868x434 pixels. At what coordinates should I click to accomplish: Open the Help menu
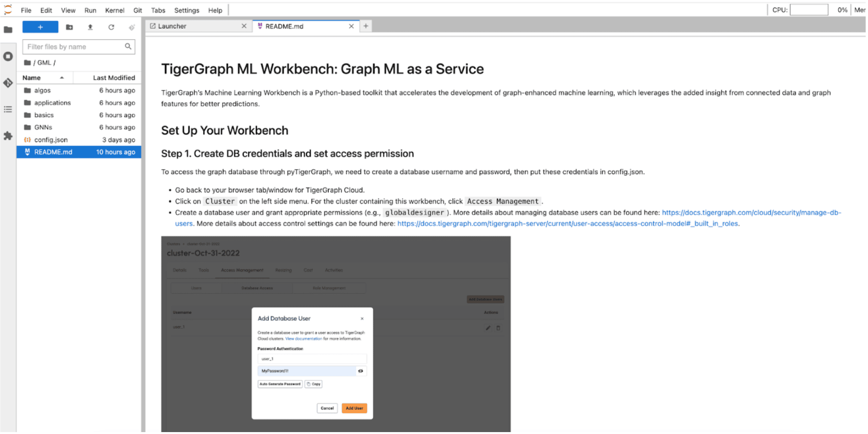pyautogui.click(x=215, y=10)
